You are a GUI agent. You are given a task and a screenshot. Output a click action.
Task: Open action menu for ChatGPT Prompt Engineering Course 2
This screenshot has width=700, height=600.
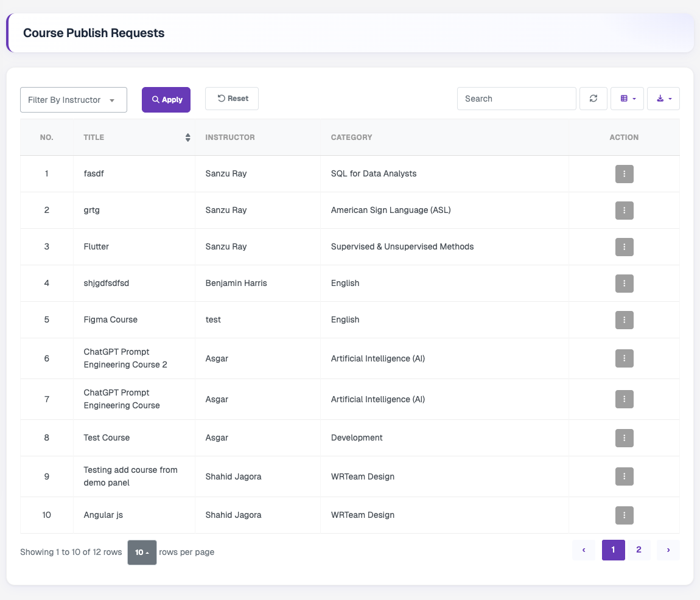(624, 358)
